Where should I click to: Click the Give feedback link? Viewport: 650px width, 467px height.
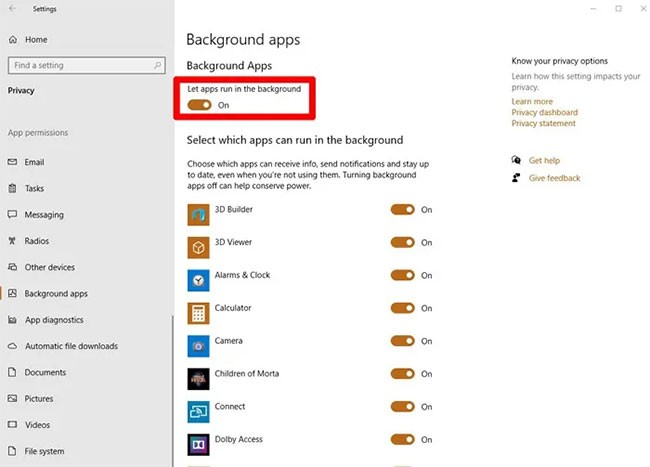[554, 178]
